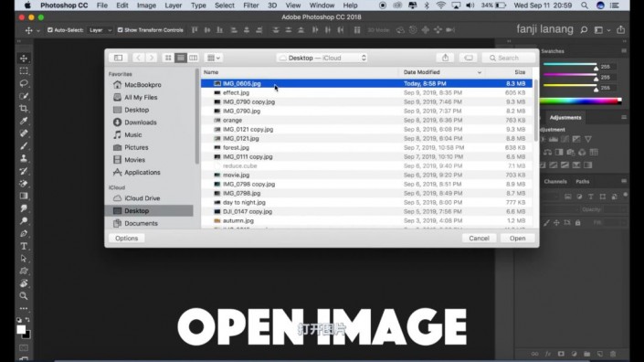Select the Quick Selection tool

point(24,96)
